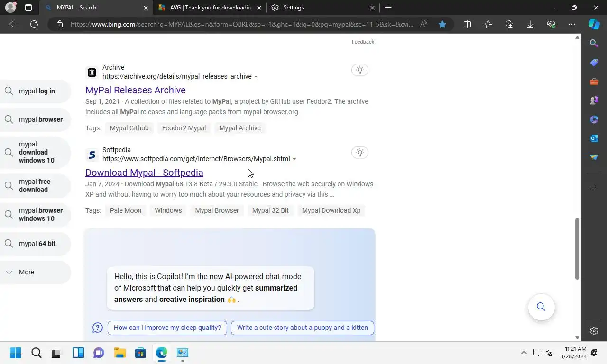This screenshot has width=607, height=364.
Task: Expand the archive.org URL dropdown arrow
Action: click(x=256, y=77)
